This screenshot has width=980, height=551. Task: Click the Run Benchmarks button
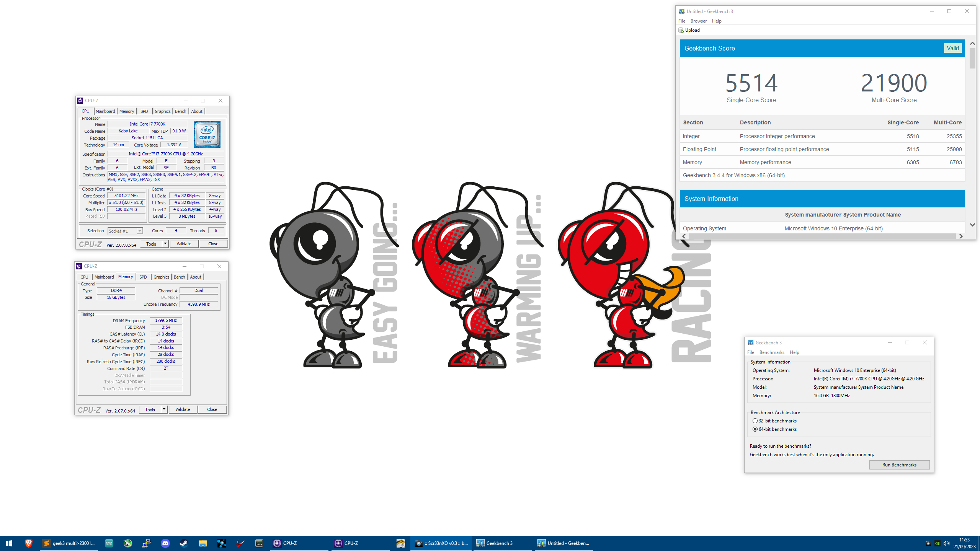coord(899,465)
